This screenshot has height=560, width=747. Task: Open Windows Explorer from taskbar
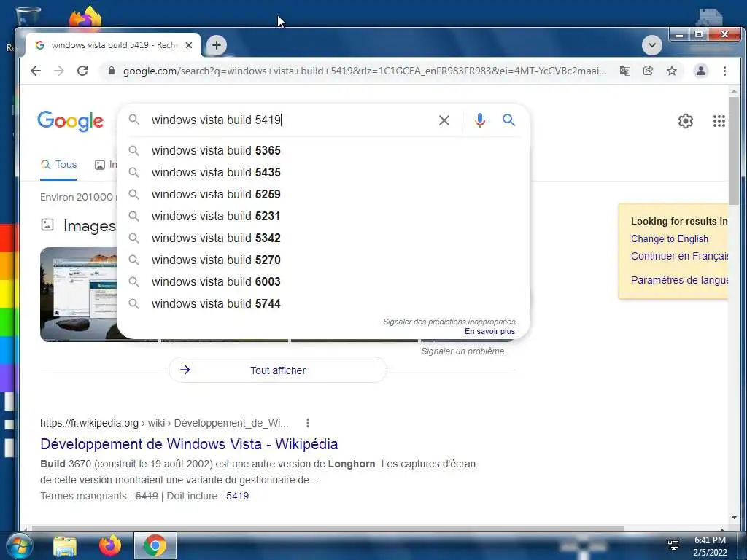tap(65, 546)
